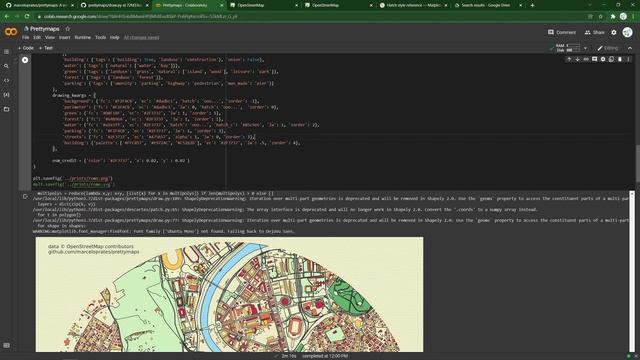This screenshot has height=360, width=640.
Task: Open the View menu
Action: pyautogui.click(x=50, y=38)
